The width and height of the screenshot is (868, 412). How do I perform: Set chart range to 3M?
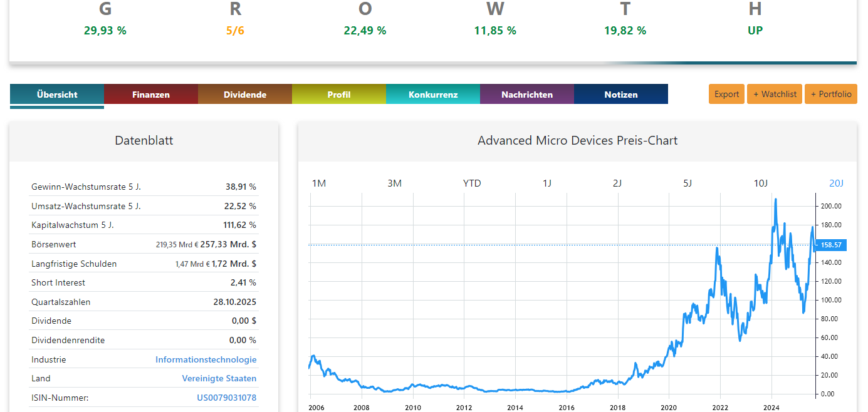click(394, 183)
